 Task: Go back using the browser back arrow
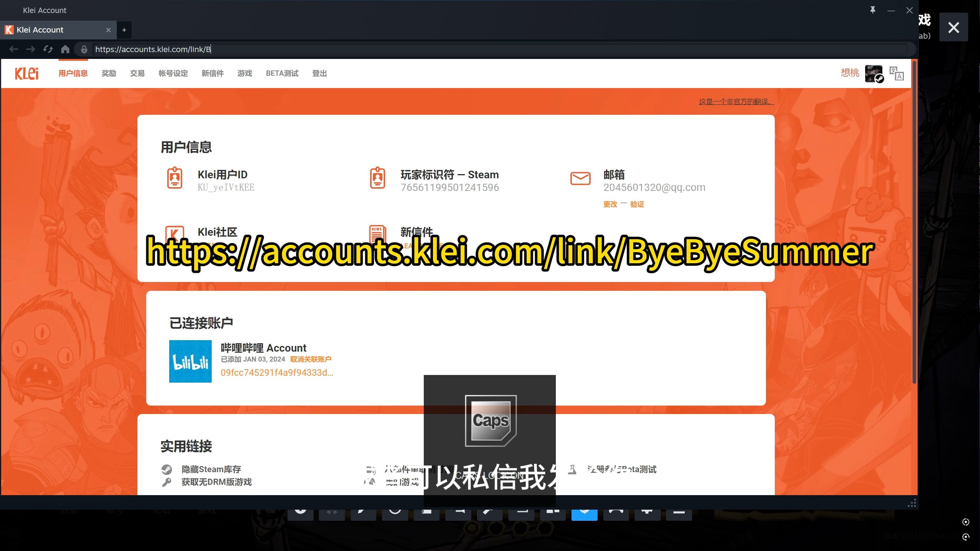14,49
